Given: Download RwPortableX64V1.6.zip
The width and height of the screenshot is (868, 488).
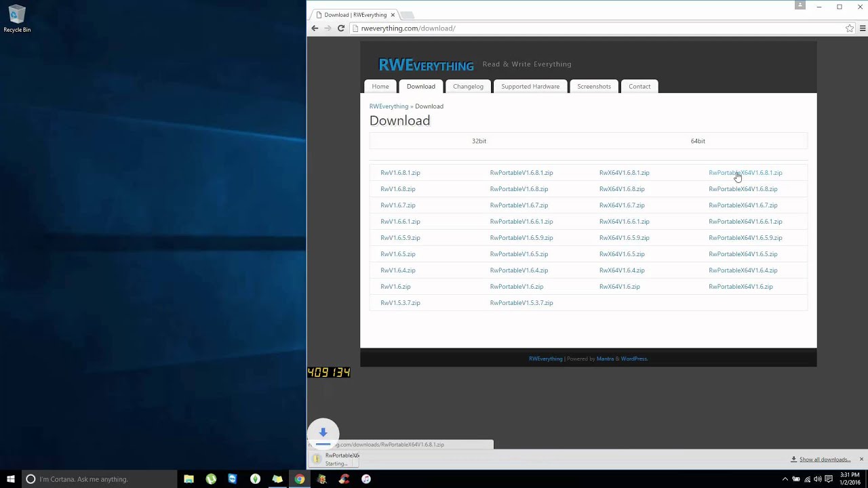Looking at the screenshot, I should click(741, 287).
